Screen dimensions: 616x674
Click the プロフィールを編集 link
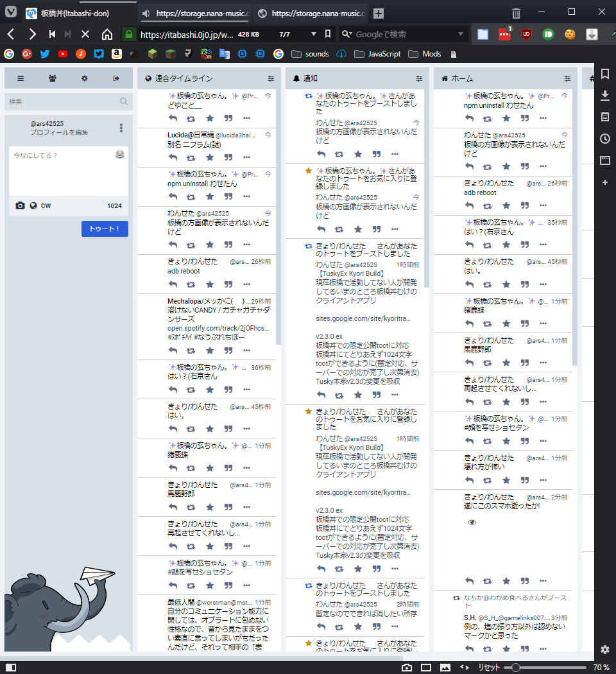tap(59, 132)
